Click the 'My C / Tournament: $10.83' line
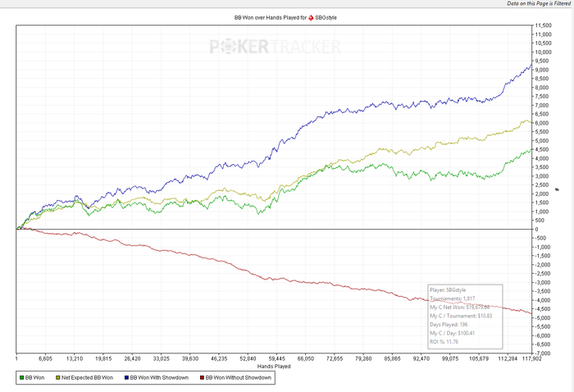 (x=461, y=316)
